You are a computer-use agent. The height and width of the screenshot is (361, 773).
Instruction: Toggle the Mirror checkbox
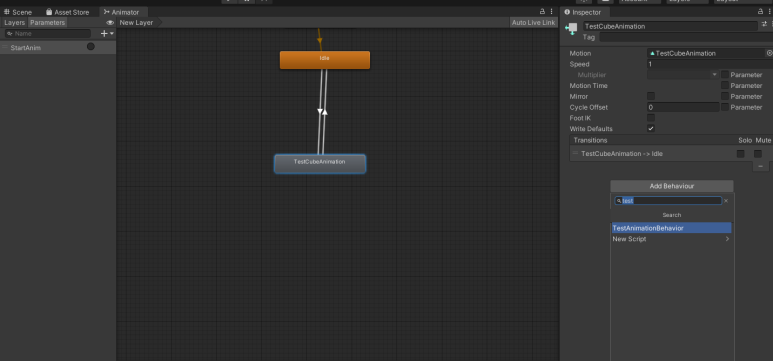(x=651, y=96)
